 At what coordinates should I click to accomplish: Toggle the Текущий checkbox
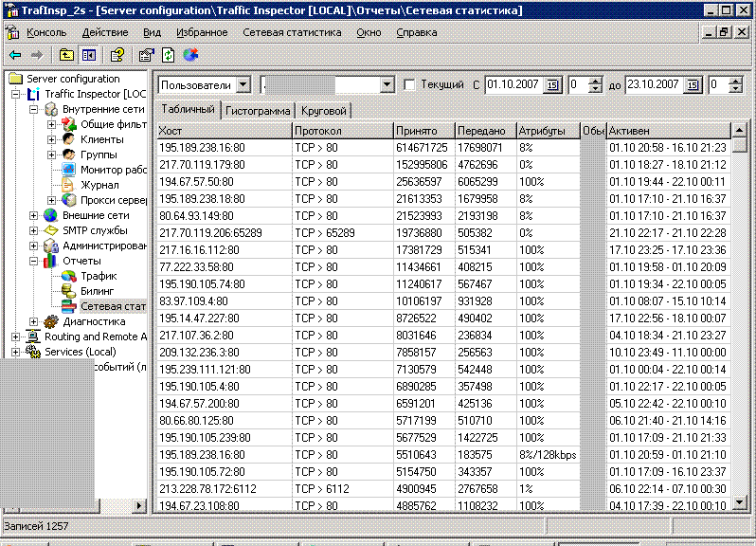coord(409,85)
